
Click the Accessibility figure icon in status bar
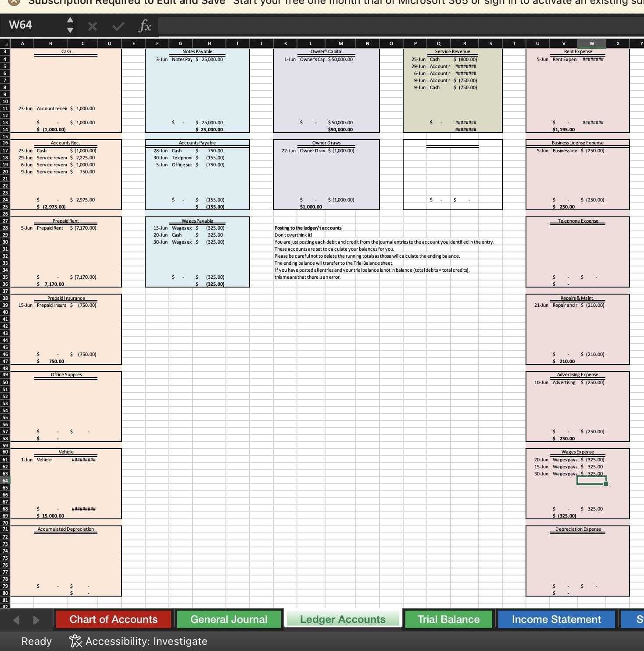tap(75, 641)
